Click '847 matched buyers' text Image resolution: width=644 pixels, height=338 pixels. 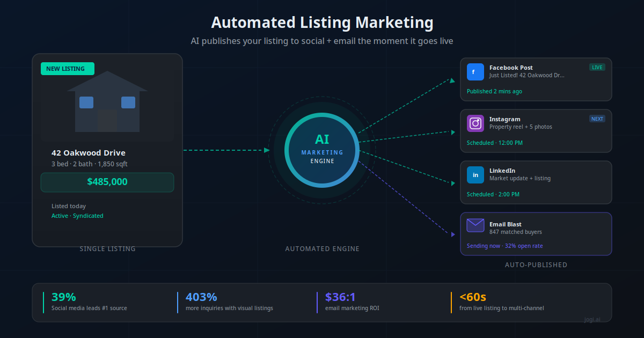tap(516, 232)
